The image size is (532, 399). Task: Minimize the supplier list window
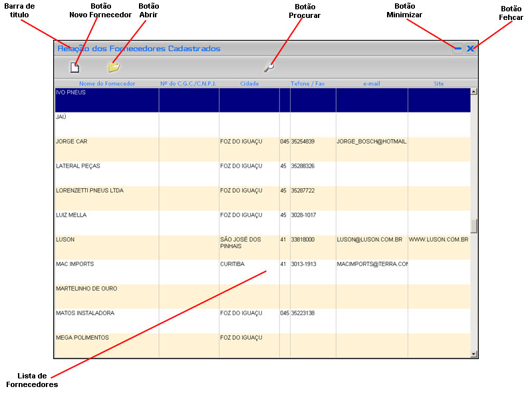[458, 49]
